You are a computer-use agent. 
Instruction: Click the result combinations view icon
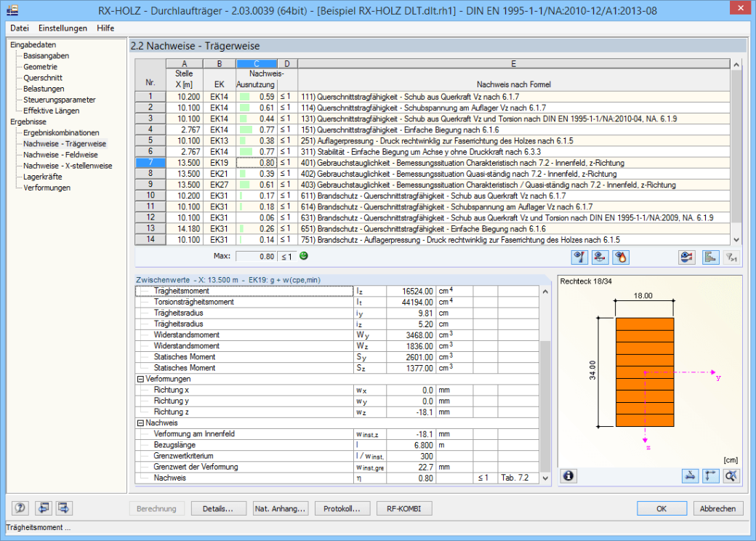pyautogui.click(x=686, y=257)
